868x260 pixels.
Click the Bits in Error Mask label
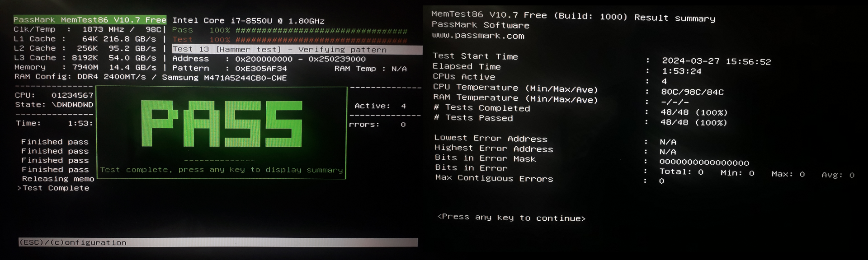click(485, 158)
